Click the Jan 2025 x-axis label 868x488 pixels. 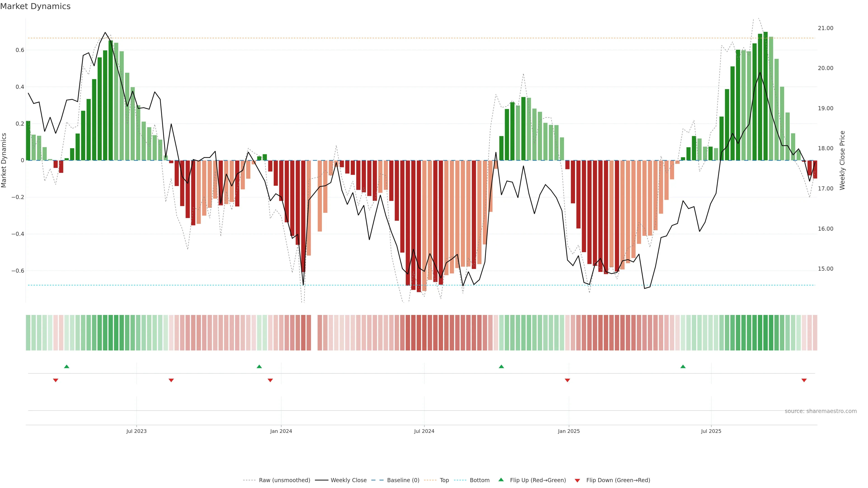coord(569,431)
